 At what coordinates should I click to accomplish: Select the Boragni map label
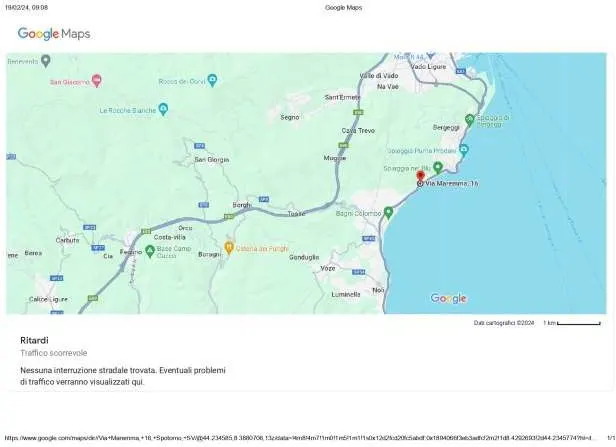209,255
